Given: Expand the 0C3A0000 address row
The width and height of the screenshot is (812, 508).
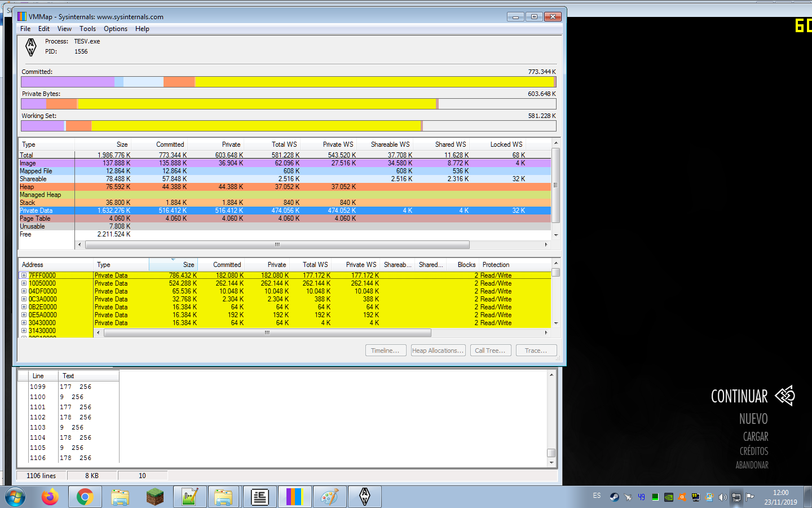Looking at the screenshot, I should pos(24,299).
